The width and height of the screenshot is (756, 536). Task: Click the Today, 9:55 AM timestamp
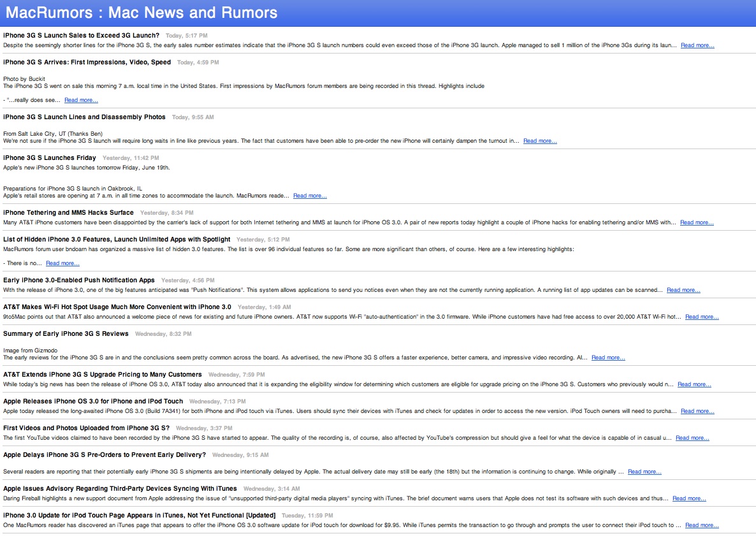[x=193, y=117]
